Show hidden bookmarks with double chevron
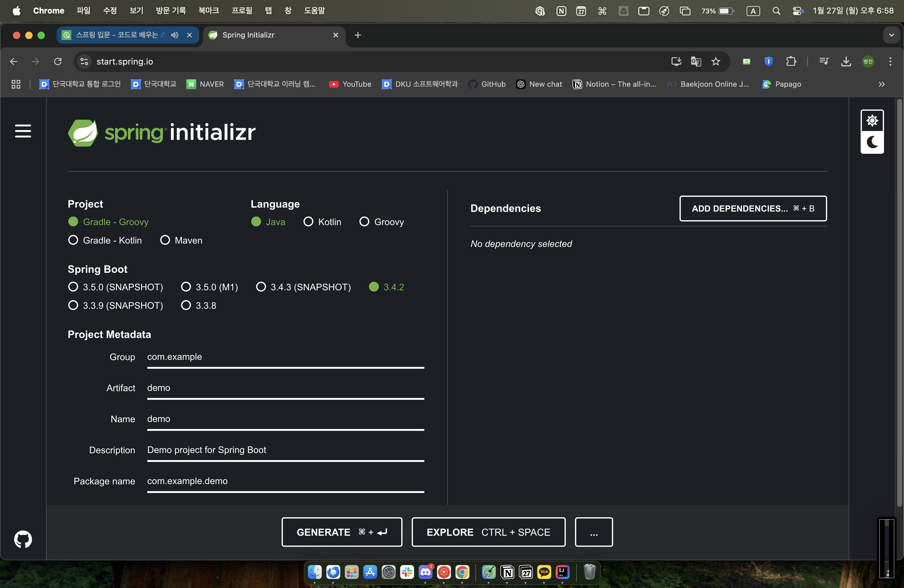 [882, 84]
